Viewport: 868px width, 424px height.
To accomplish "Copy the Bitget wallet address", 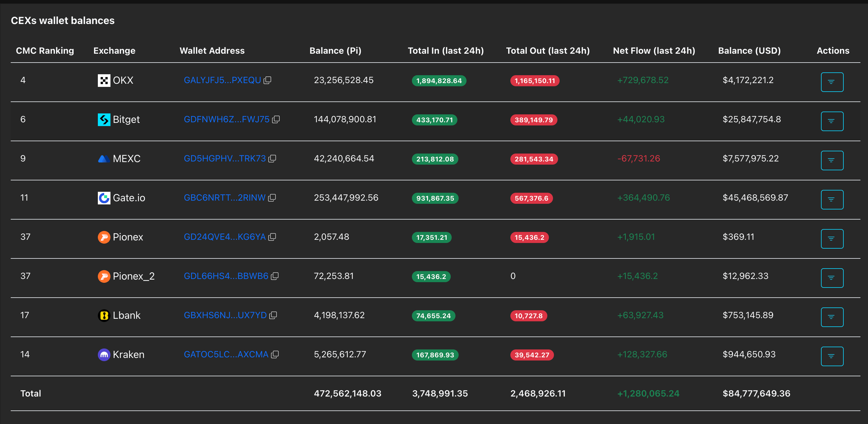I will coord(276,119).
